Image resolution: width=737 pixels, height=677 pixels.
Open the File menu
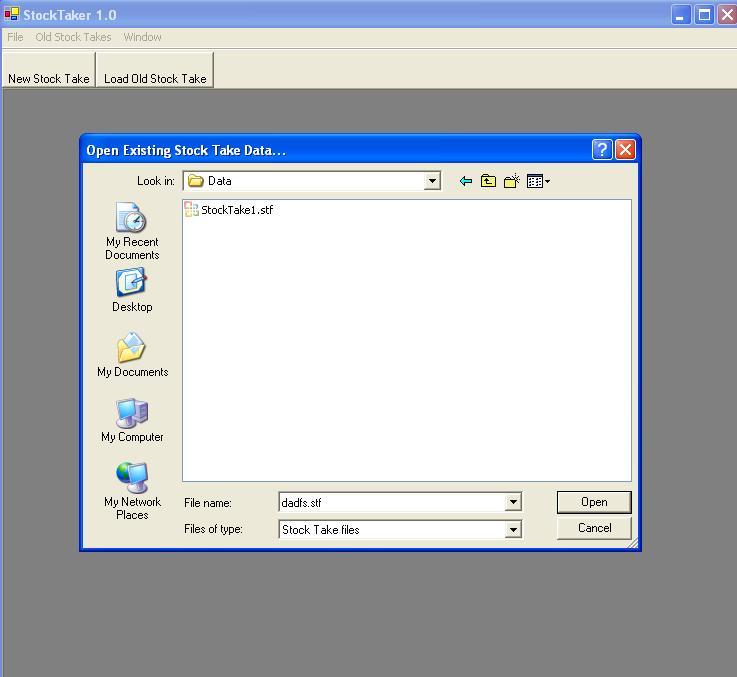coord(15,37)
